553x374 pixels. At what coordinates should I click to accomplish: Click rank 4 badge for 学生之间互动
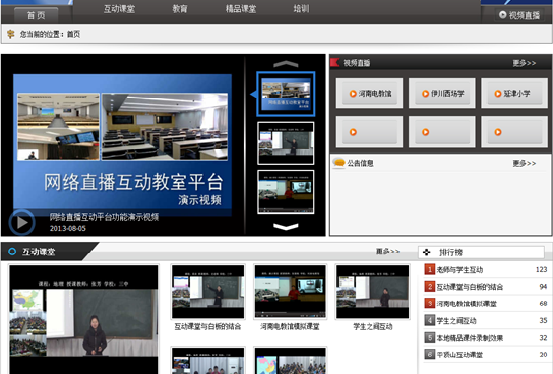tap(430, 320)
